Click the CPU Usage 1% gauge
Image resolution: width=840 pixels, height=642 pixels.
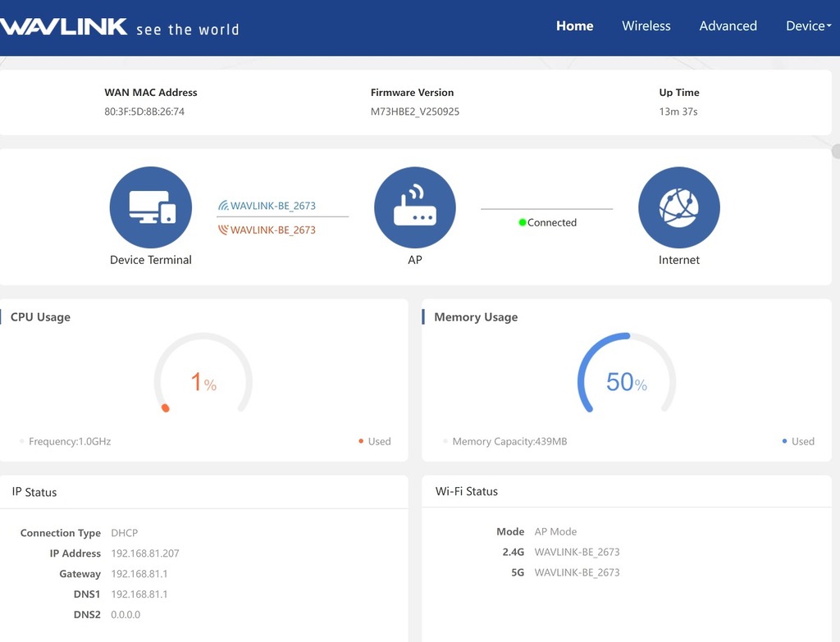click(x=203, y=381)
